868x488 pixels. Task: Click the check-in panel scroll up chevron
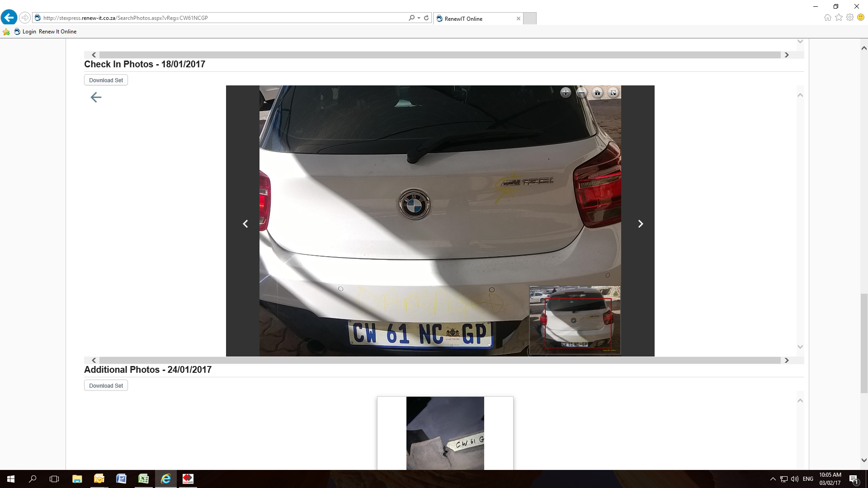coord(800,95)
